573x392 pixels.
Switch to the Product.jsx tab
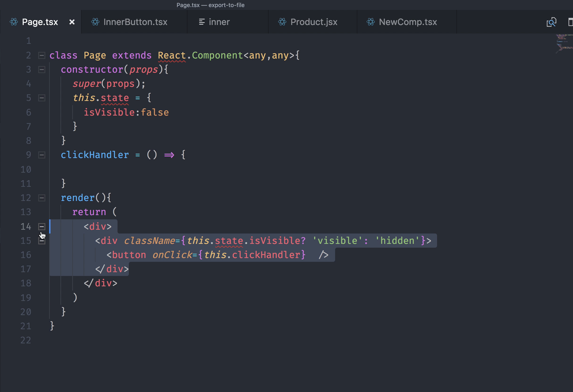(x=314, y=22)
